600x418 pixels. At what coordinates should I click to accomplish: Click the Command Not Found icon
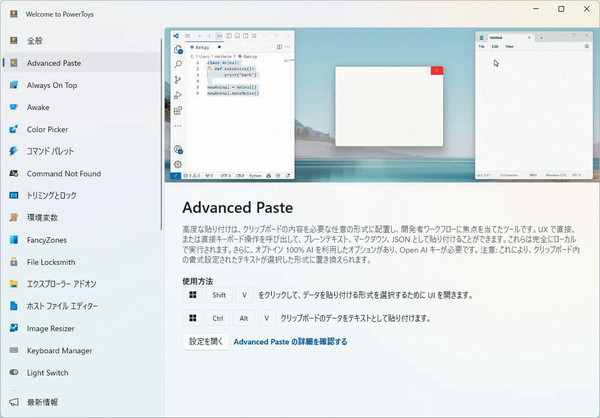point(14,173)
